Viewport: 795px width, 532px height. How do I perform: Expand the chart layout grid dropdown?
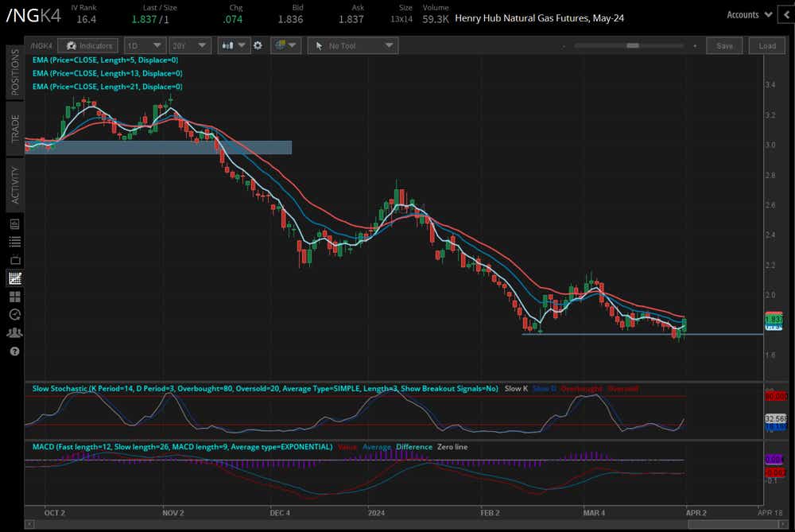click(285, 46)
